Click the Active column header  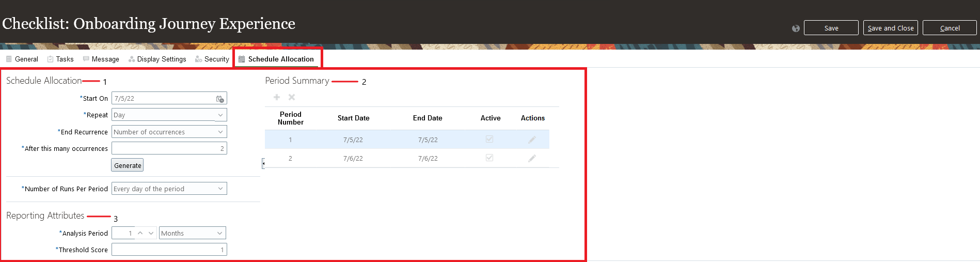[491, 118]
